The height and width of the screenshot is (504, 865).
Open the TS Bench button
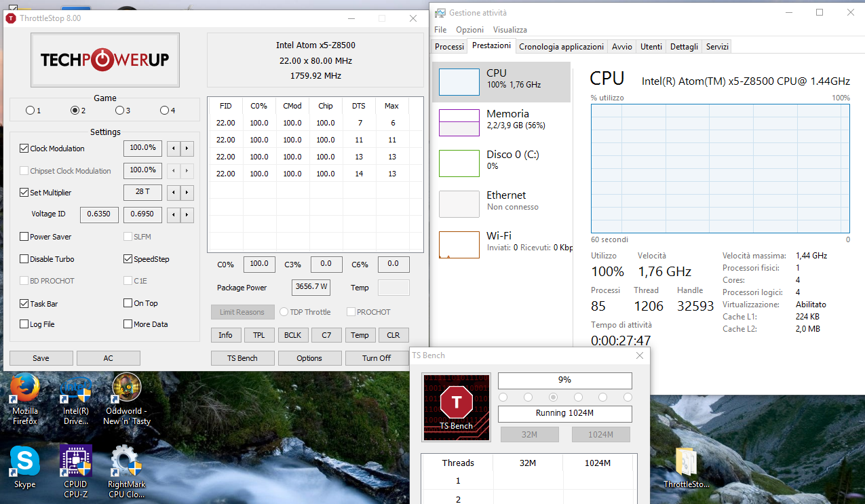point(242,358)
